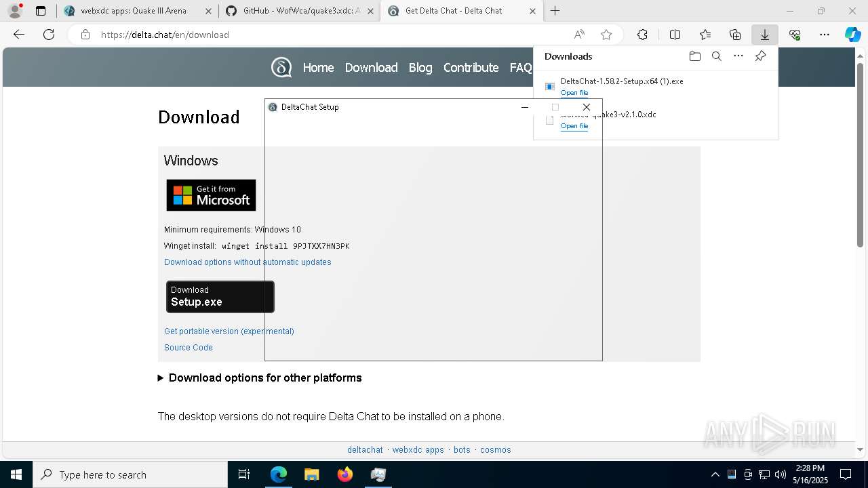This screenshot has width=868, height=488.
Task: Toggle Split screen icon
Action: [x=675, y=35]
